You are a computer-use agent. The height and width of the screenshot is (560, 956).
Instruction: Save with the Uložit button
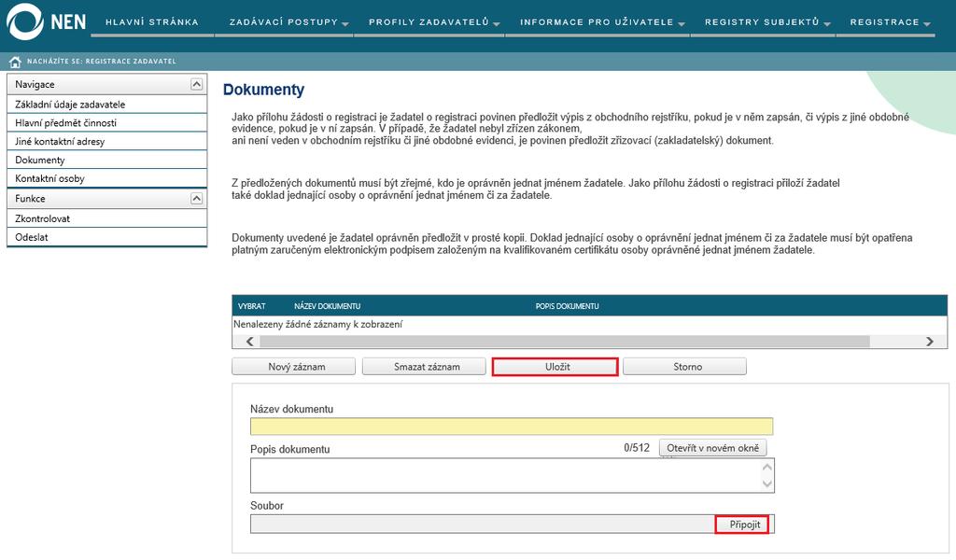coord(555,366)
